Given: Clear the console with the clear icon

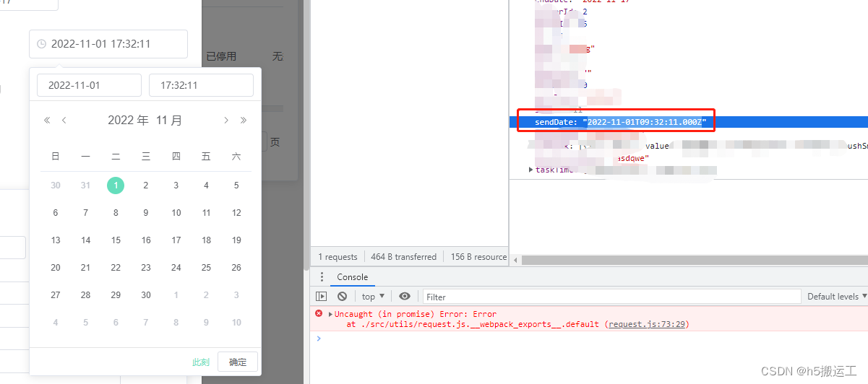Looking at the screenshot, I should 342,297.
